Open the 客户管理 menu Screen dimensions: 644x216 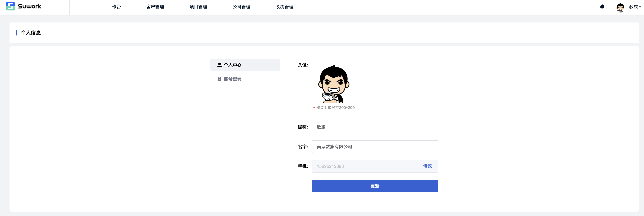pyautogui.click(x=155, y=7)
